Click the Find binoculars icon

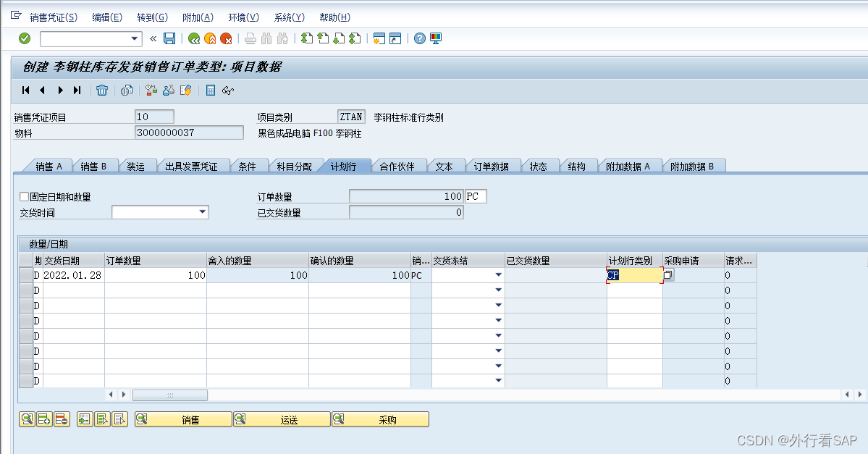(x=266, y=38)
